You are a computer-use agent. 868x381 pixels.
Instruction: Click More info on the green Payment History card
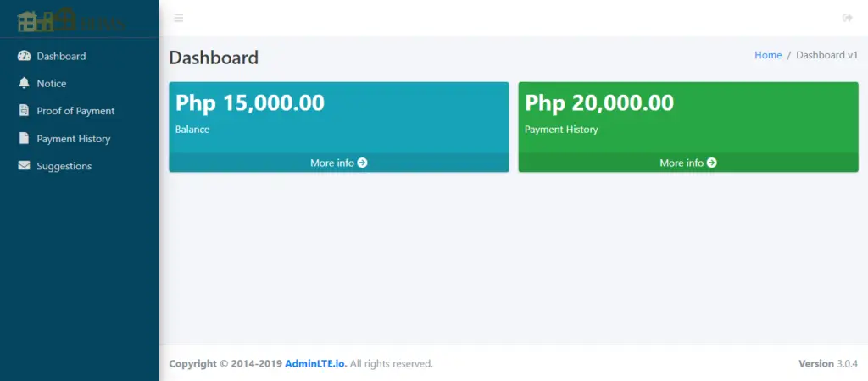[x=682, y=163]
